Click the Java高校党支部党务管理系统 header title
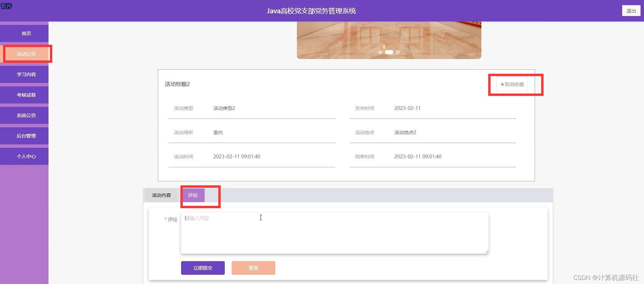Image resolution: width=644 pixels, height=284 pixels. 311,11
